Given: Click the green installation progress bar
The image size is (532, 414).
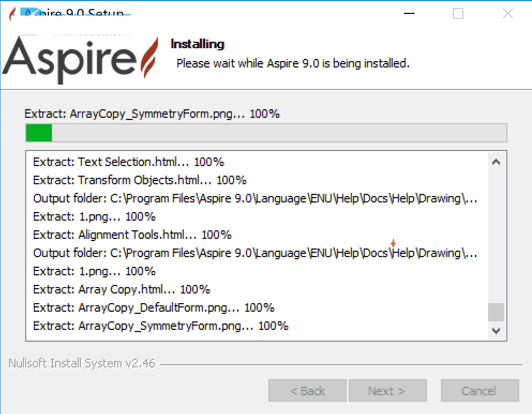Looking at the screenshot, I should pyautogui.click(x=266, y=133).
